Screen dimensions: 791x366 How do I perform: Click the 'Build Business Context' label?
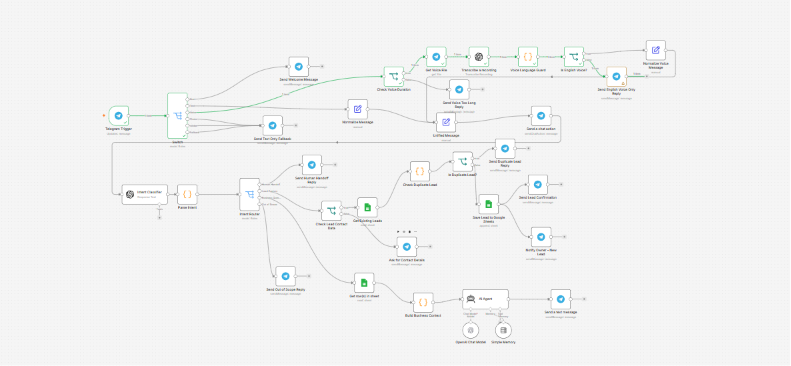(423, 316)
